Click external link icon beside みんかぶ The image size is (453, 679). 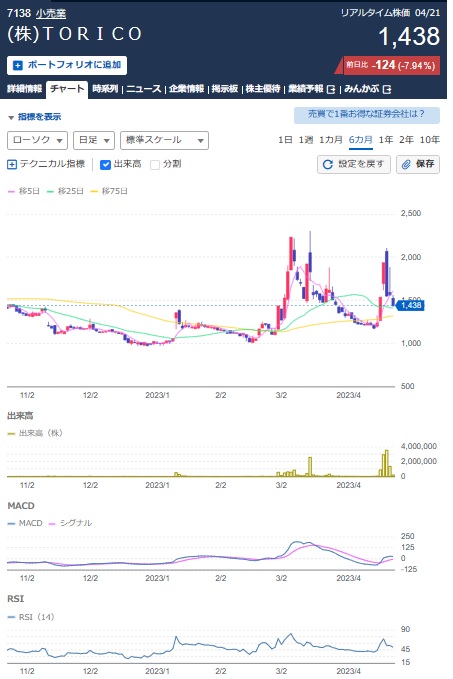(387, 89)
